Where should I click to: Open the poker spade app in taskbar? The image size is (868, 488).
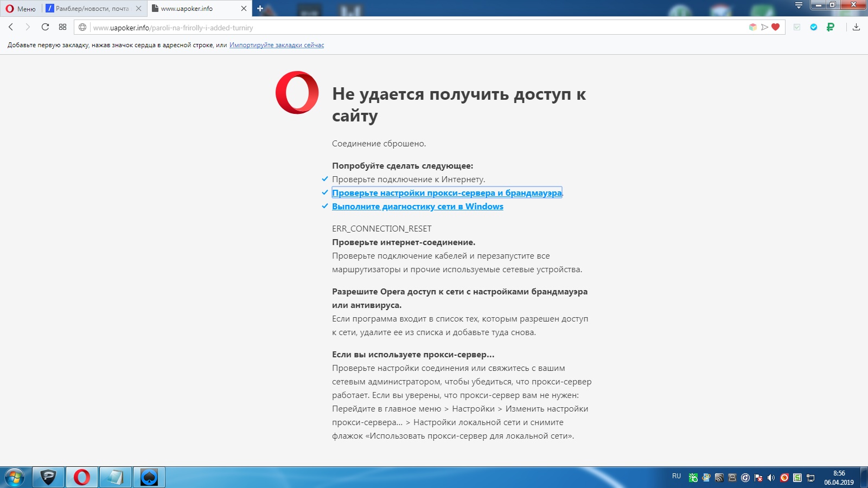click(x=149, y=478)
